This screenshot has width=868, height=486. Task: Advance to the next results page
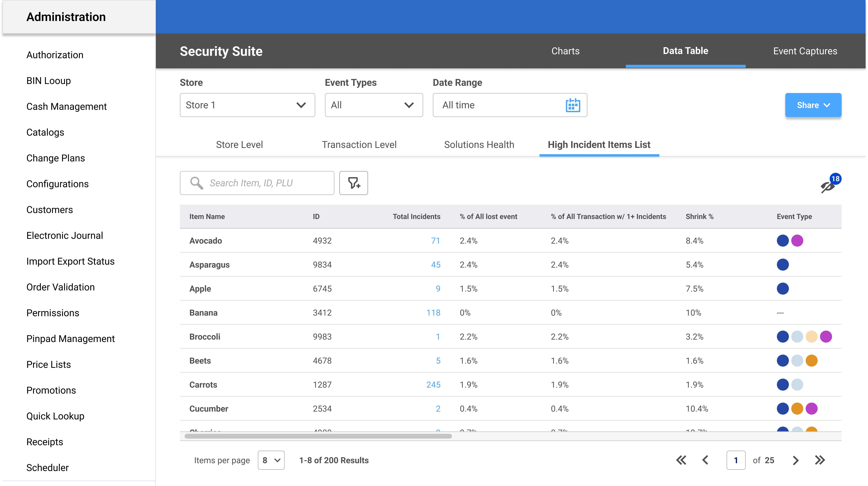[x=796, y=460]
